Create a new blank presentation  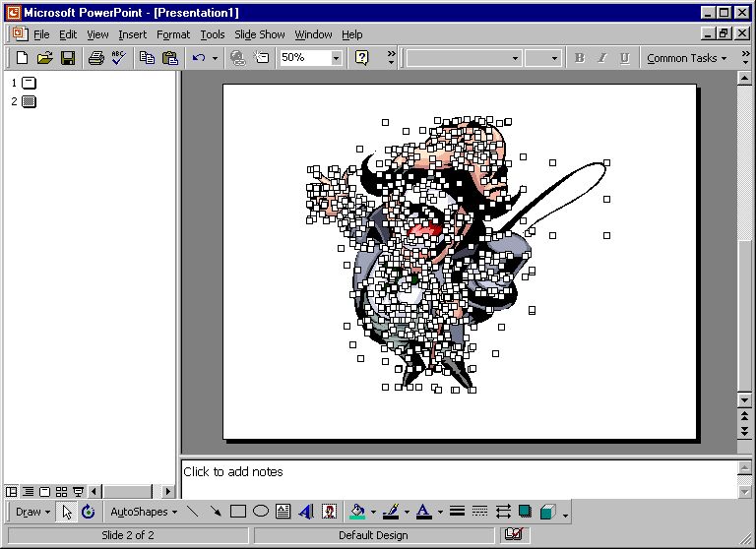22,58
